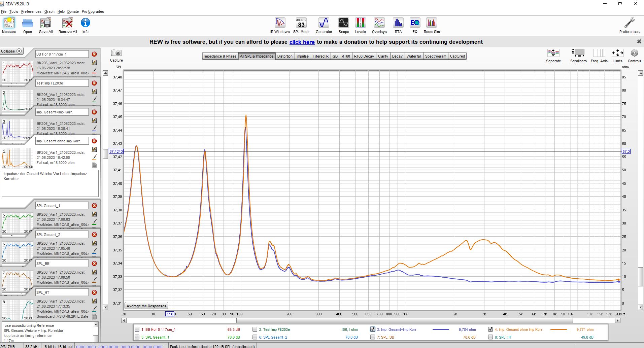Open Preferences via wrench icon

point(629,26)
